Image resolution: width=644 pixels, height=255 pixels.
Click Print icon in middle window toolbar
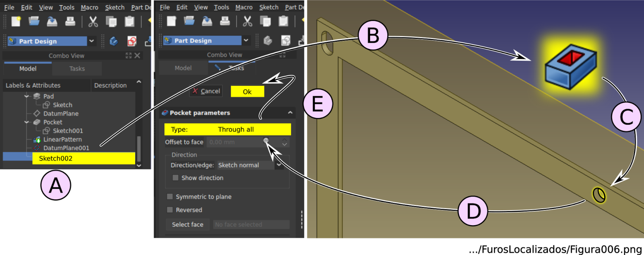[225, 21]
